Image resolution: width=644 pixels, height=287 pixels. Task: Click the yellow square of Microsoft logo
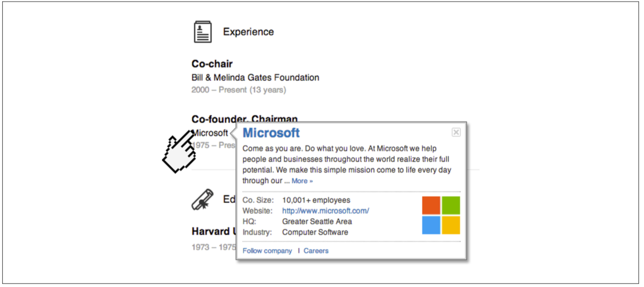click(x=451, y=225)
